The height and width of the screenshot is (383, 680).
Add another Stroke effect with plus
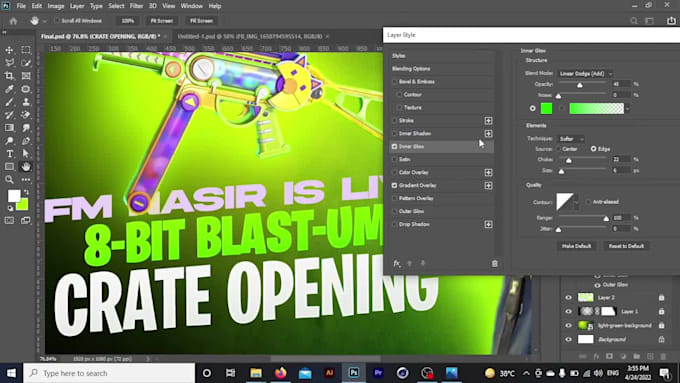488,121
